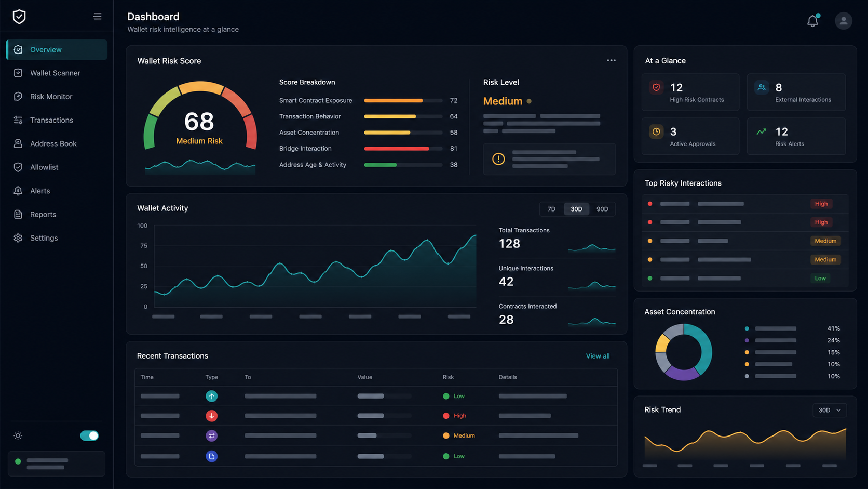
Task: Click the Transactions sidebar icon
Action: point(18,120)
